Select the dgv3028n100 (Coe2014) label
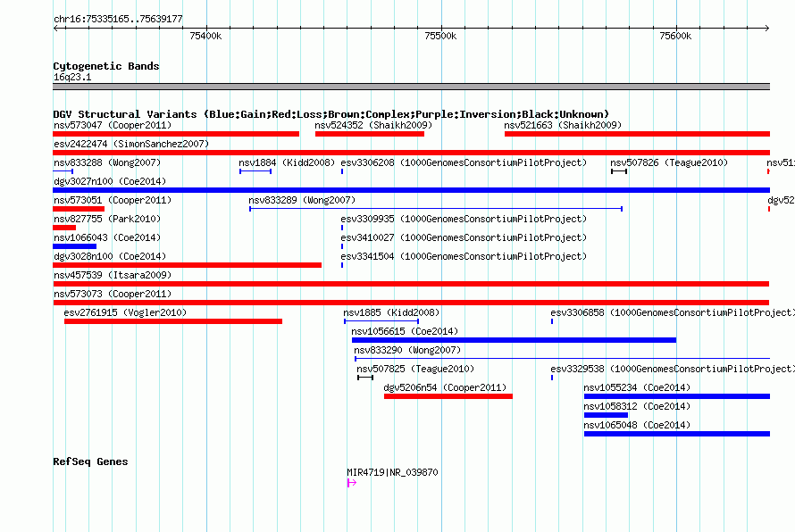795x532 pixels. coord(110,256)
